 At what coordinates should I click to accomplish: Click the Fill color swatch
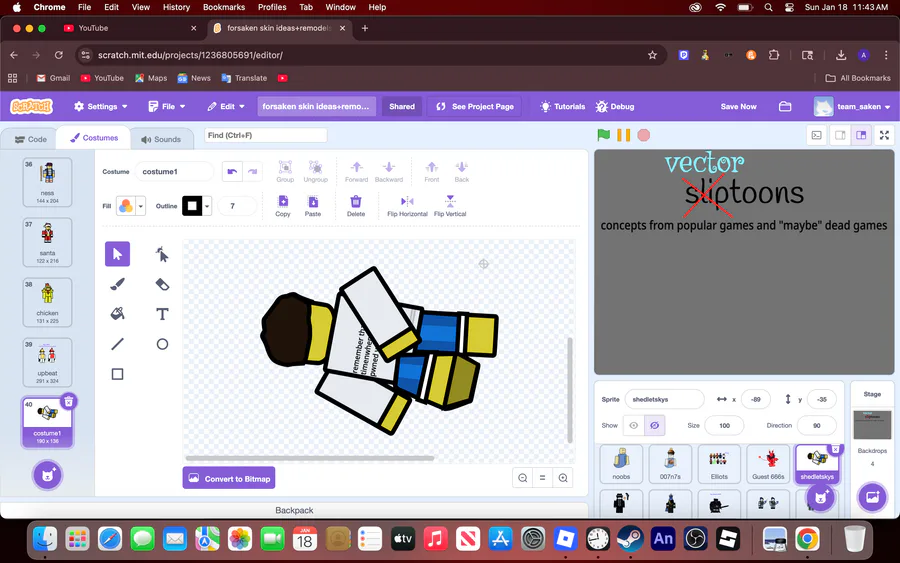(126, 206)
